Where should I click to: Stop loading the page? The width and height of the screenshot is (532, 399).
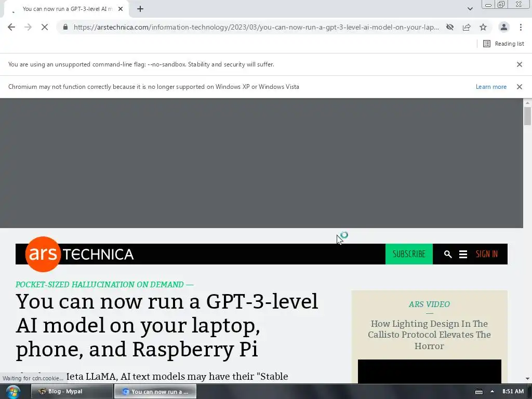tap(45, 27)
